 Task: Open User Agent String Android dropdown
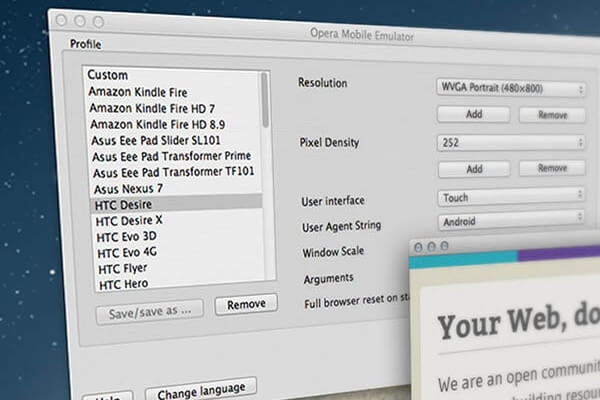coord(511,221)
